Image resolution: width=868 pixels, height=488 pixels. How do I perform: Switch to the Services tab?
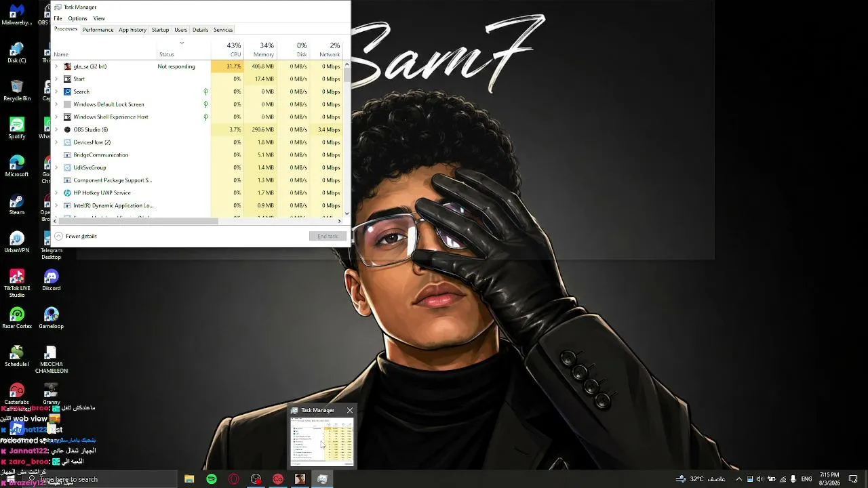pyautogui.click(x=223, y=30)
